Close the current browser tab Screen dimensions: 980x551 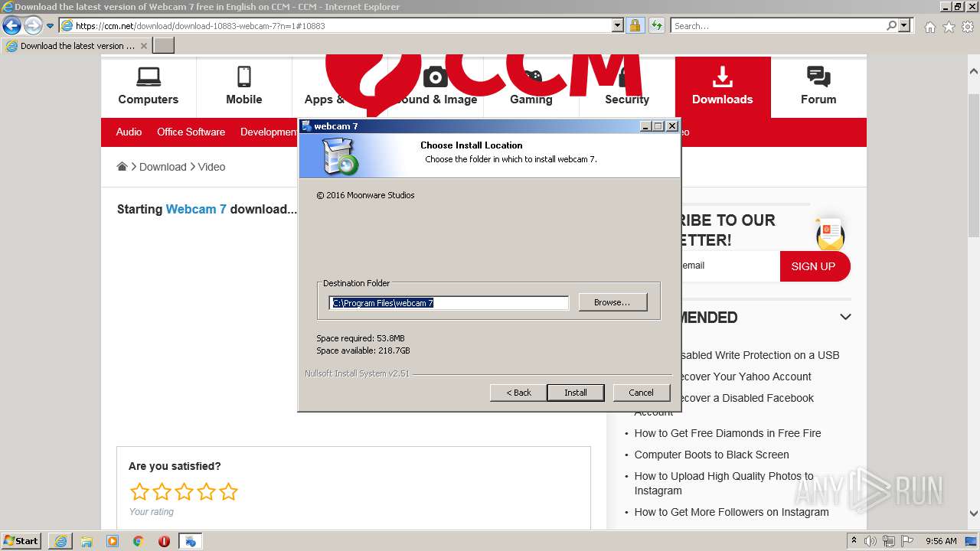point(144,46)
